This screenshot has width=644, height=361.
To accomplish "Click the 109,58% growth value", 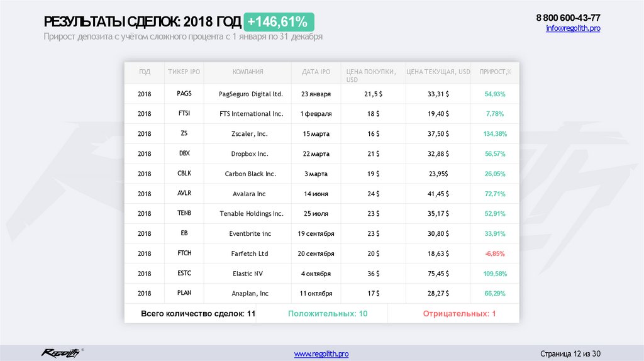I will click(x=495, y=274).
